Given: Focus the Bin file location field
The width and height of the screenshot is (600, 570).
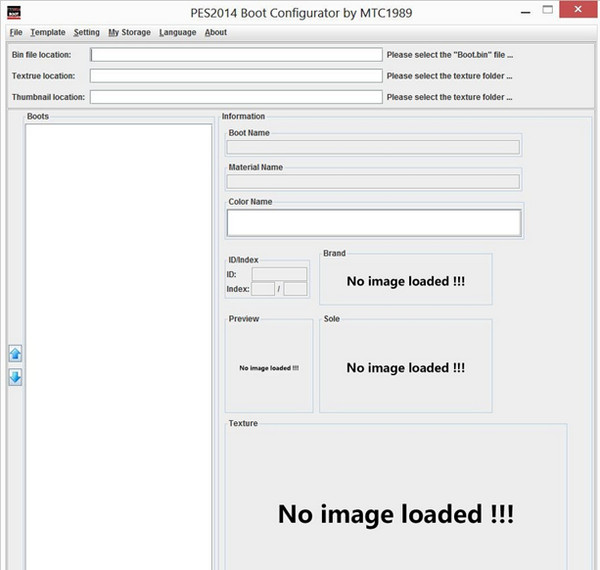Looking at the screenshot, I should pyautogui.click(x=236, y=55).
